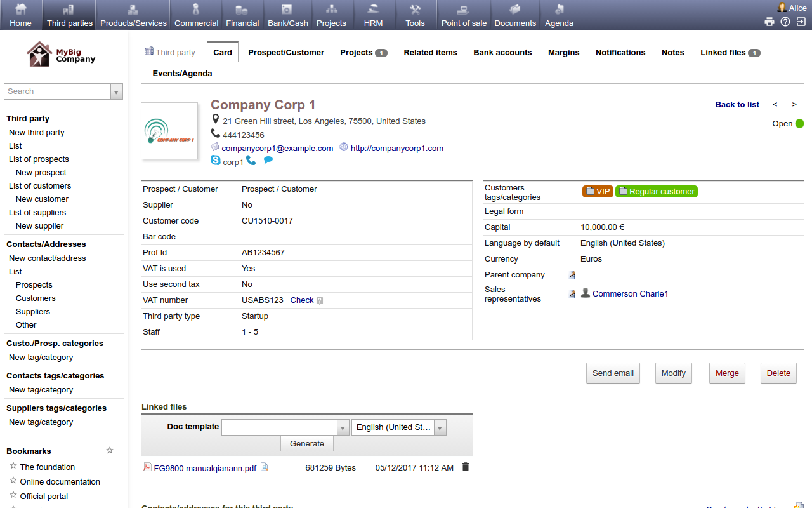This screenshot has height=508, width=812.
Task: Open link http://companycorp1.com
Action: click(x=396, y=147)
